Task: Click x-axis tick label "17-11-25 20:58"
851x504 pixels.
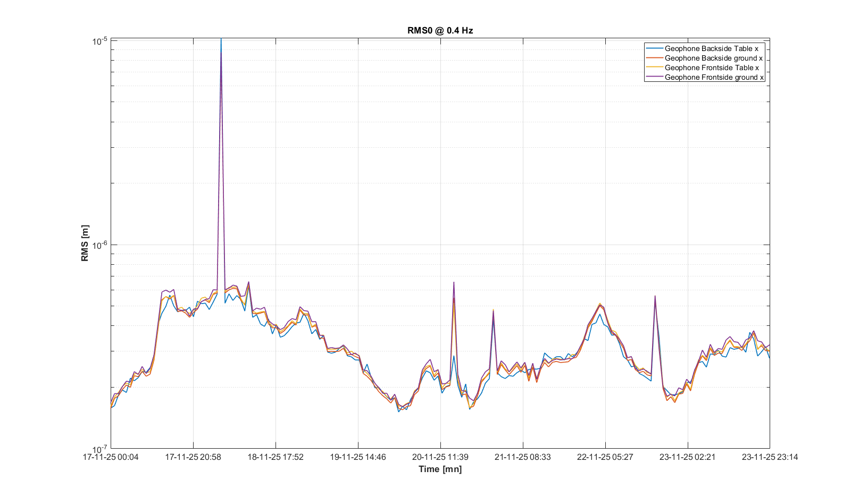Action: [x=193, y=457]
